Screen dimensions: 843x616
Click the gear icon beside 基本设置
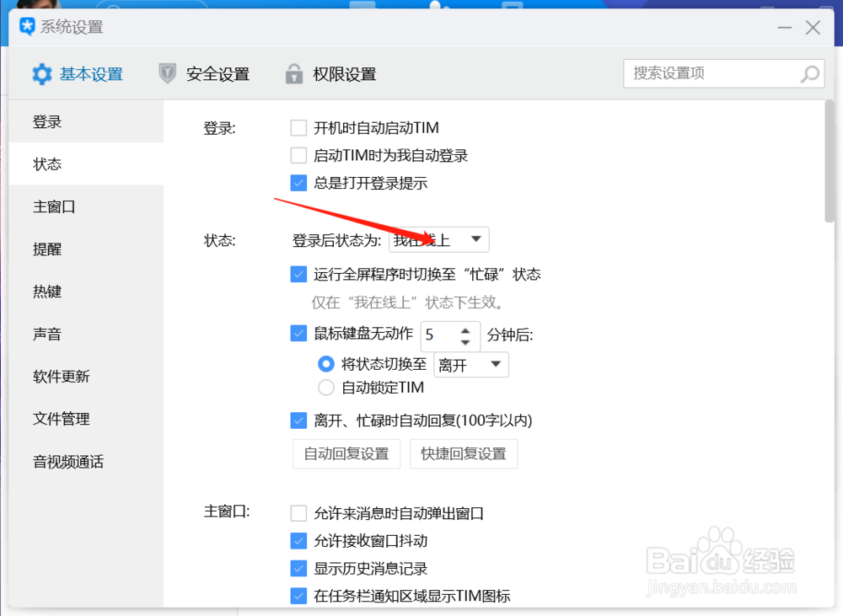tap(42, 73)
